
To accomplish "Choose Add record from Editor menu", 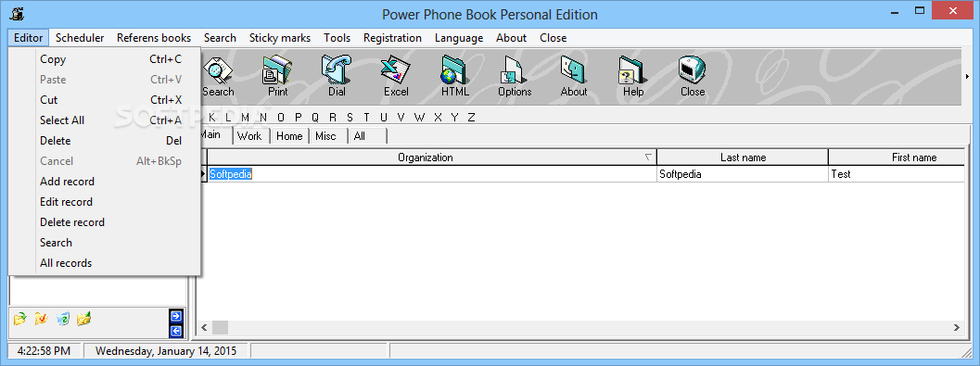I will click(x=105, y=182).
